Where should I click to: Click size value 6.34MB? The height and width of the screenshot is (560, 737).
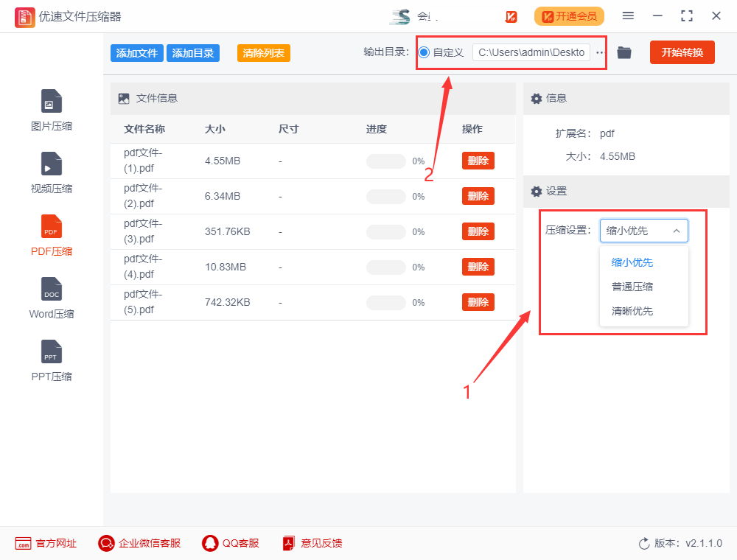[x=223, y=197]
